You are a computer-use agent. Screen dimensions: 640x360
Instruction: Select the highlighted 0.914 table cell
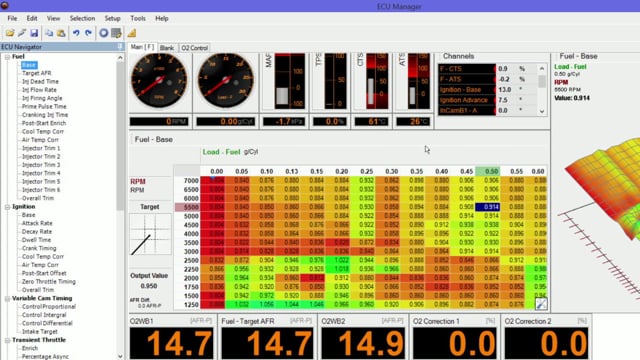coord(488,207)
